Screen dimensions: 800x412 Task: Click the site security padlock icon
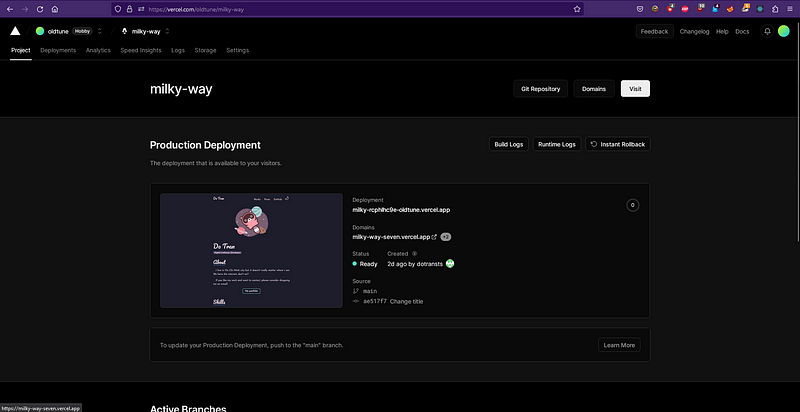tap(129, 9)
